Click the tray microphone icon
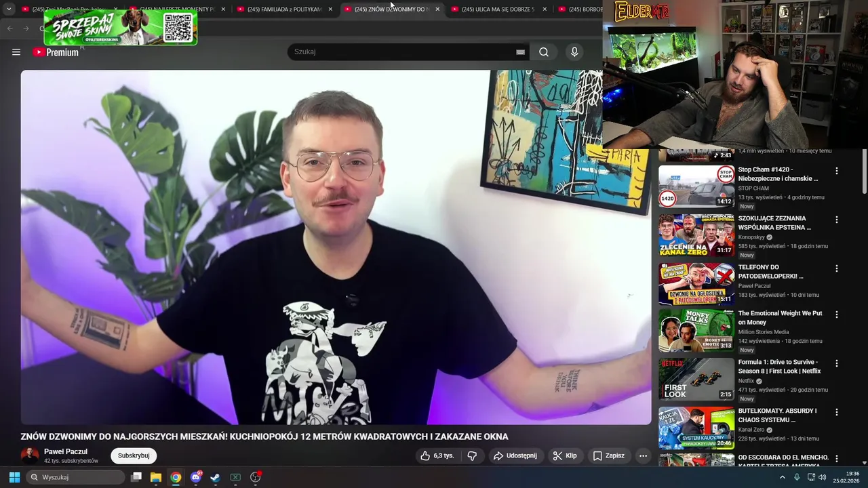 point(797,477)
